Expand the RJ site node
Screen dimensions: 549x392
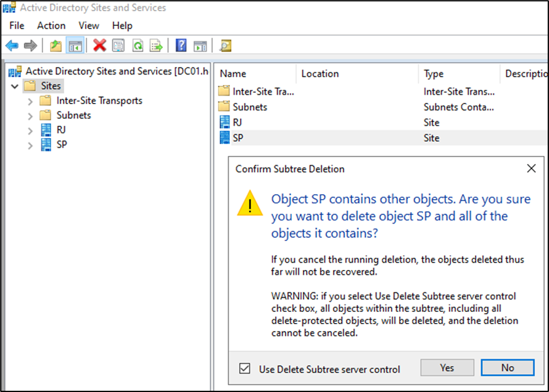pos(30,131)
